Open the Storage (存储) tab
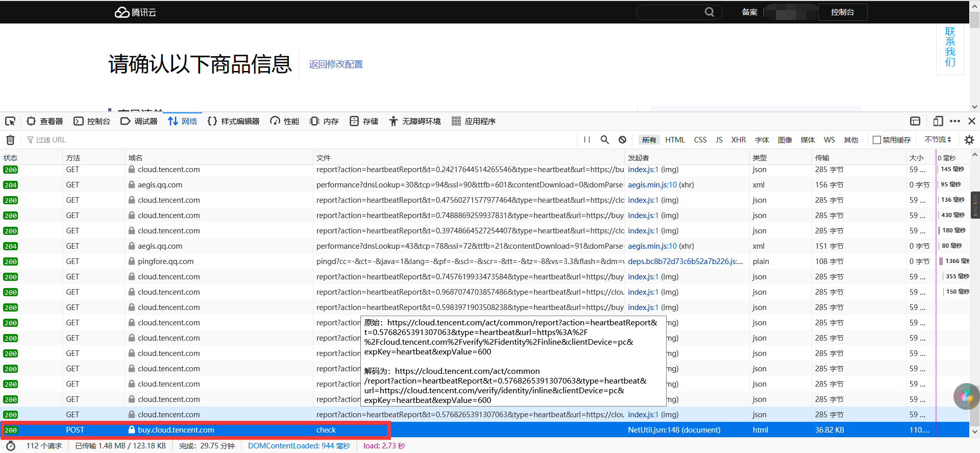The width and height of the screenshot is (980, 453). 364,121
